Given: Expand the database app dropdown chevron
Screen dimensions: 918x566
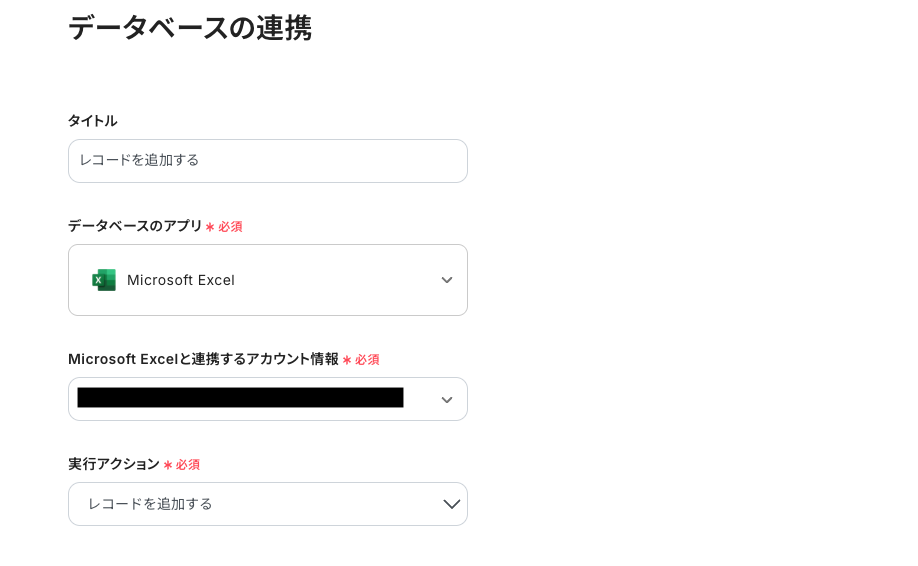Looking at the screenshot, I should (x=447, y=280).
